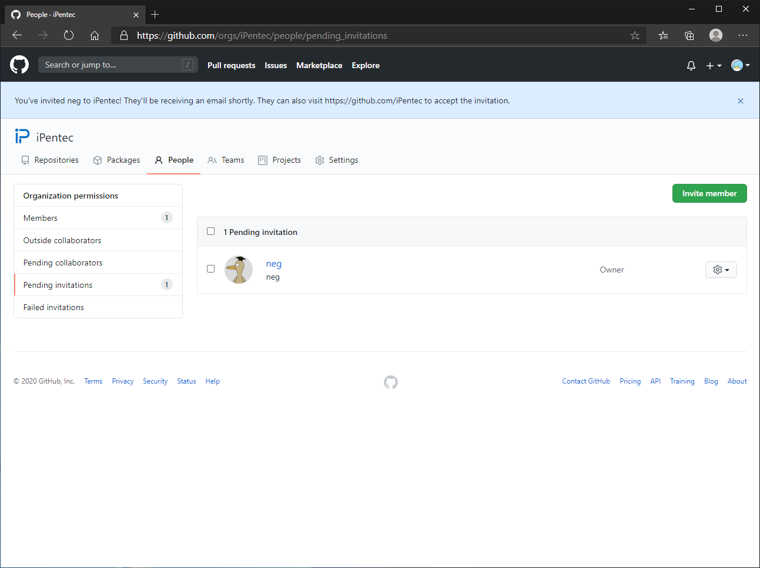Screen dimensions: 760x568
Task: Open the Pricing footer link
Action: pos(630,381)
